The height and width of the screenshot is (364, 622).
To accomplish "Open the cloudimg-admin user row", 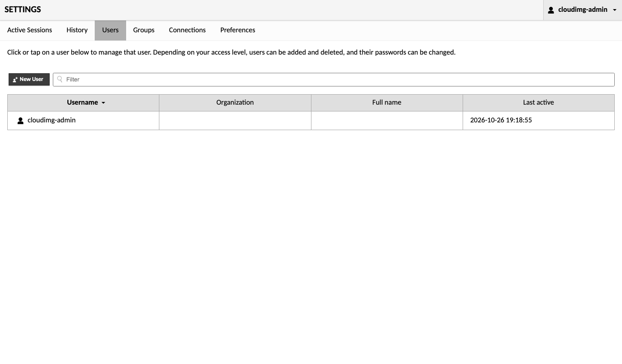I will tap(311, 121).
